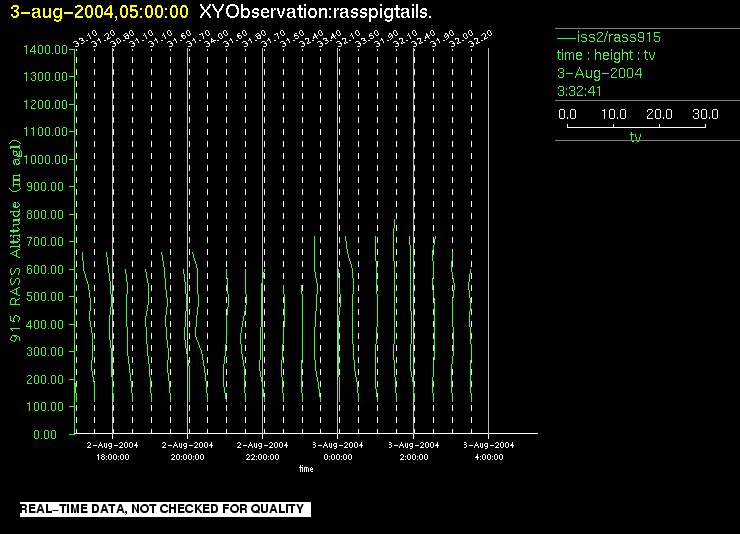Screen dimensions: 740x534
Task: Click the y-axis label '400.00'
Action: coord(45,325)
